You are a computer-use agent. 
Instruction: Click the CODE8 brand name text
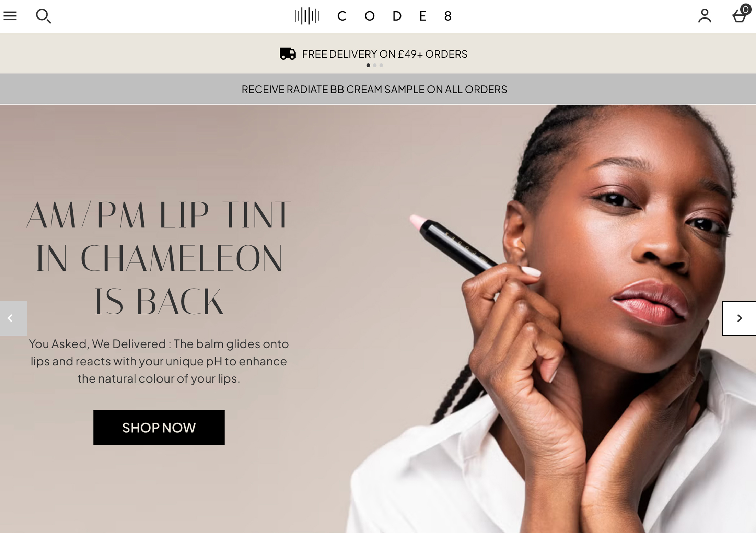coord(395,16)
